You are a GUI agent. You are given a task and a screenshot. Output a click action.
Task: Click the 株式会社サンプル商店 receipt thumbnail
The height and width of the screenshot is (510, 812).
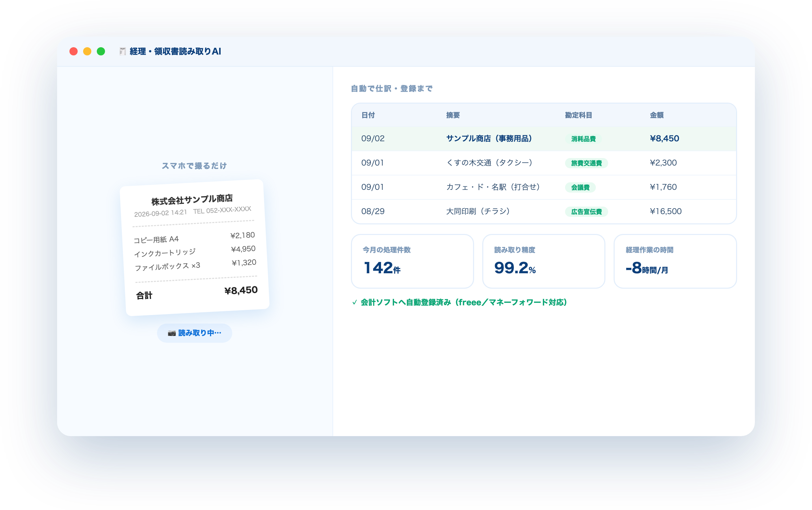[195, 247]
